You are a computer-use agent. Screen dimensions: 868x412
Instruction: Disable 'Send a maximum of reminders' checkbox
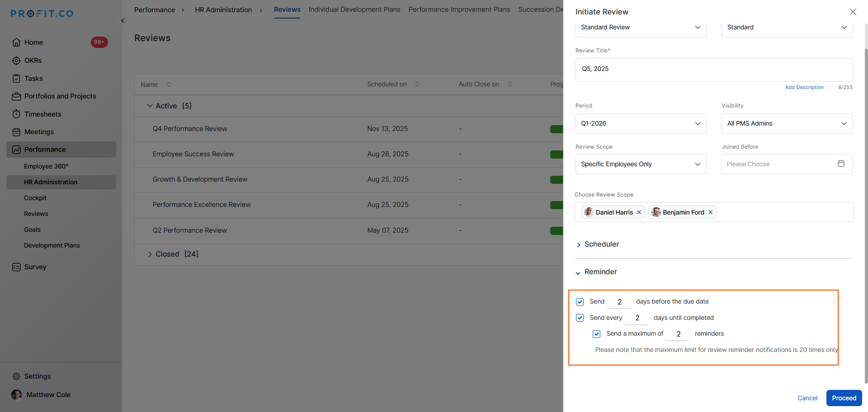(596, 334)
